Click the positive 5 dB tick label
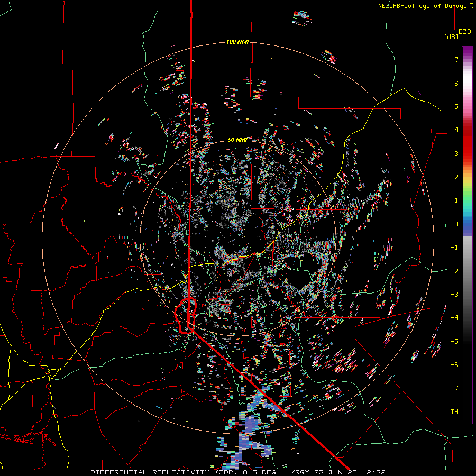476x476 pixels. tap(456, 106)
